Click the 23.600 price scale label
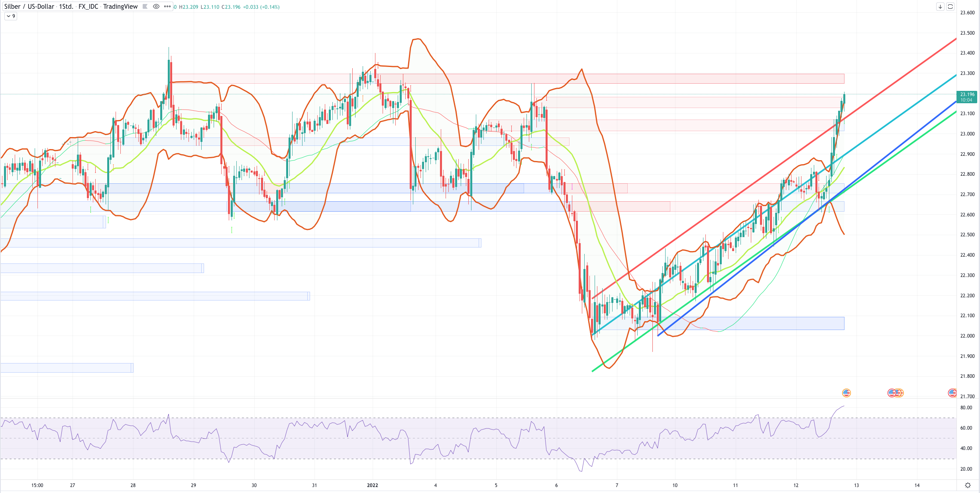The image size is (980, 493). [x=967, y=13]
